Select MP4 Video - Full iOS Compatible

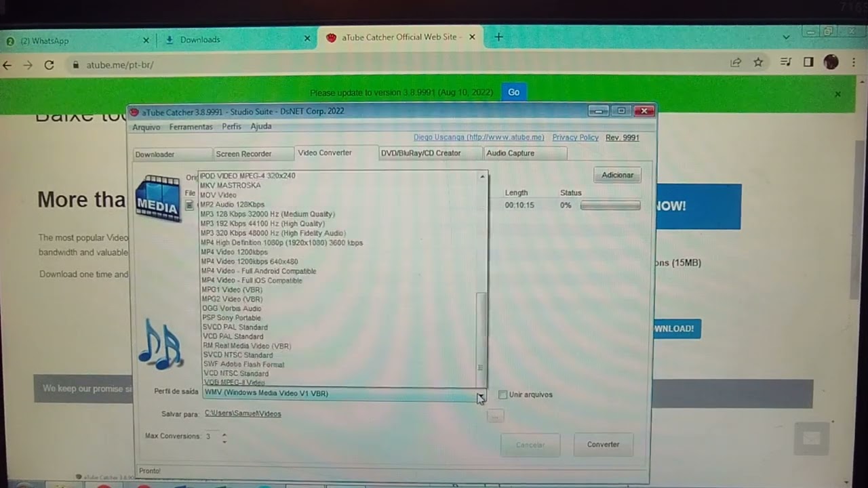coord(252,281)
